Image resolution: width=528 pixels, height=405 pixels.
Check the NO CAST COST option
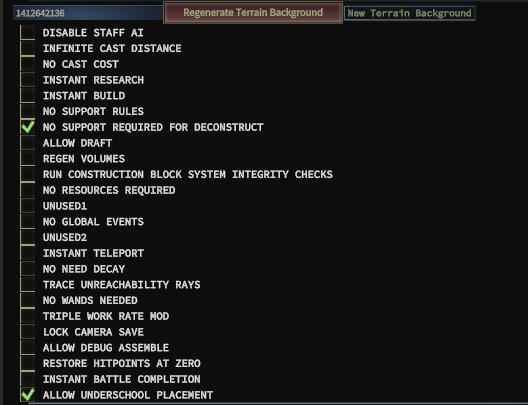coord(28,64)
